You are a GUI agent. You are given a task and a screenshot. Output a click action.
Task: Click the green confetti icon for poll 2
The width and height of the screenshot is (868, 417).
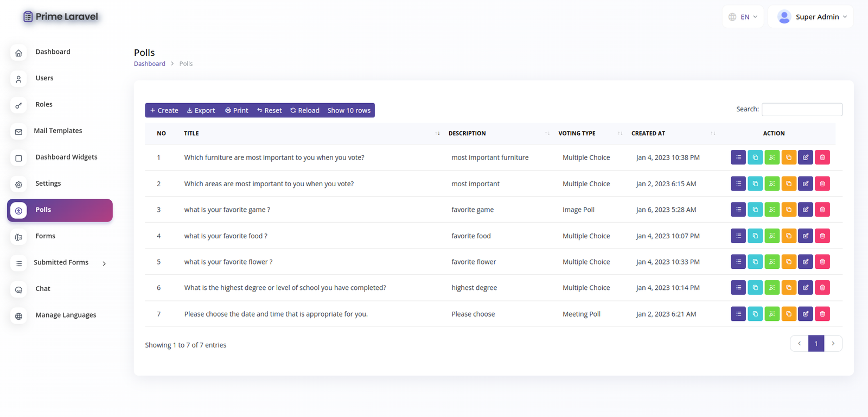(772, 184)
